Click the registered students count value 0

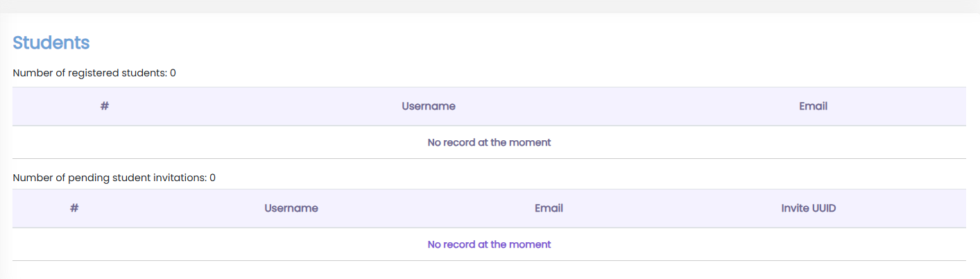point(173,73)
